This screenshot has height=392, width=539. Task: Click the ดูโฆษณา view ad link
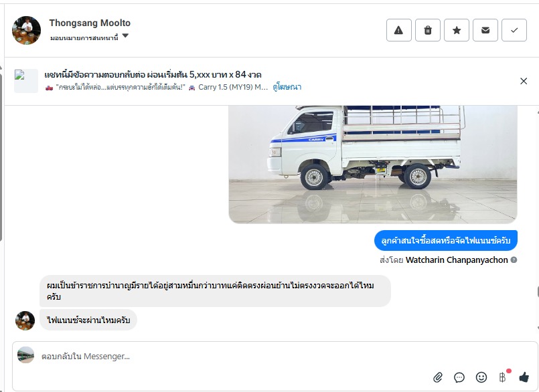287,87
